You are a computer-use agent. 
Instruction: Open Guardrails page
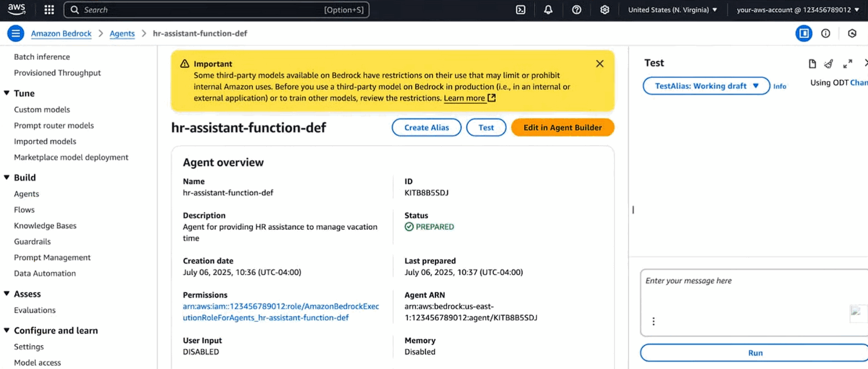[x=32, y=242]
